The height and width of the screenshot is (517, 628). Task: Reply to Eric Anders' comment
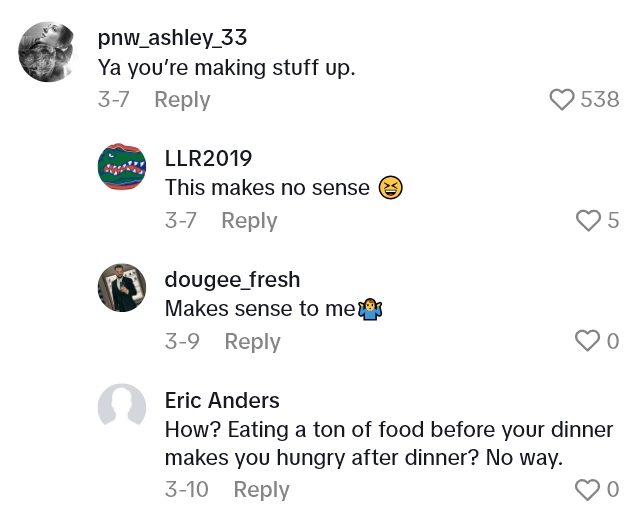(261, 489)
